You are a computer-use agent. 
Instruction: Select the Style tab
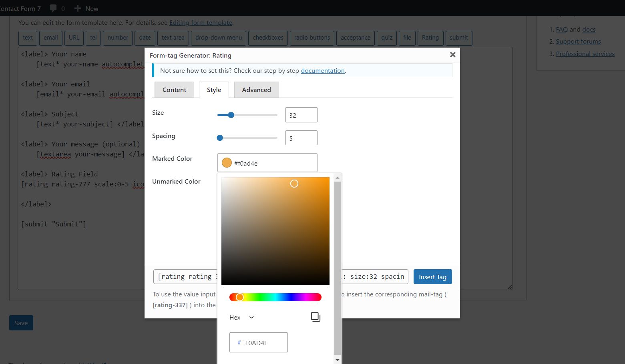[214, 90]
